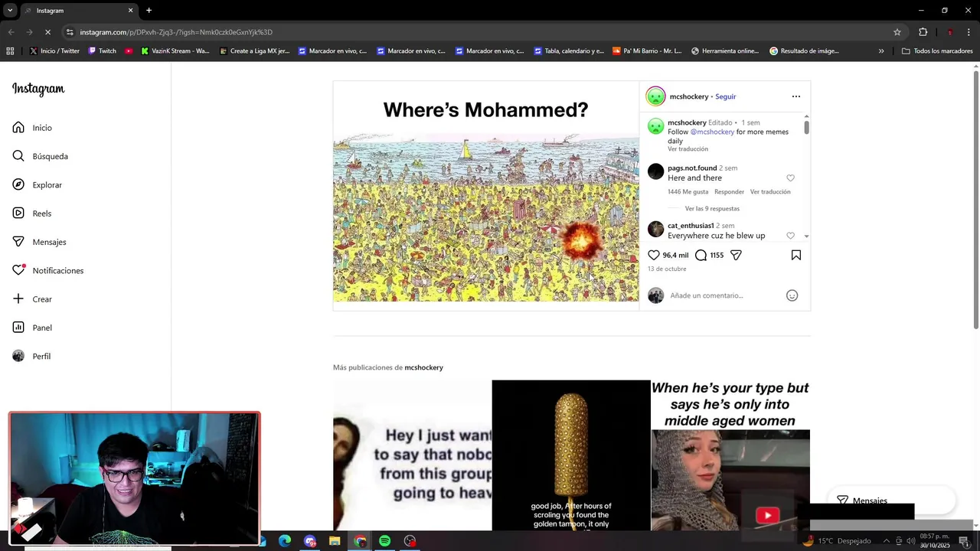Open Microsoft Edge from taskbar

285,541
